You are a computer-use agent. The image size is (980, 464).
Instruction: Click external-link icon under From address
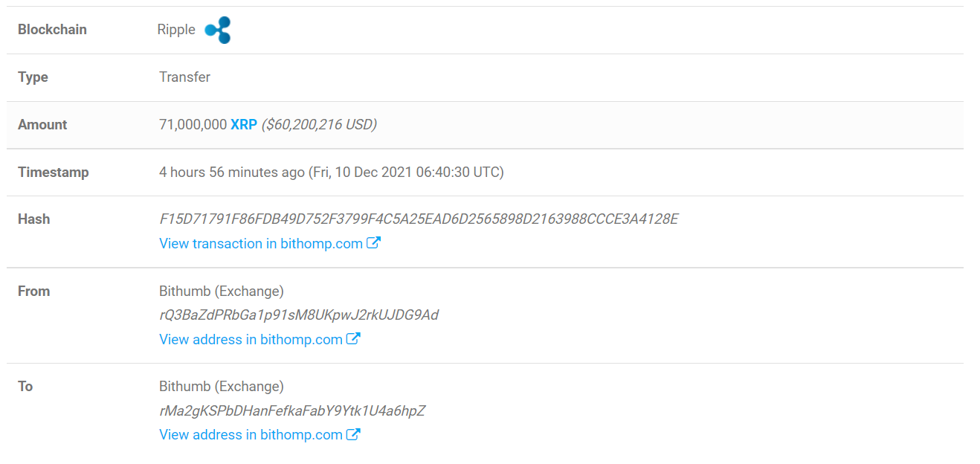(354, 339)
